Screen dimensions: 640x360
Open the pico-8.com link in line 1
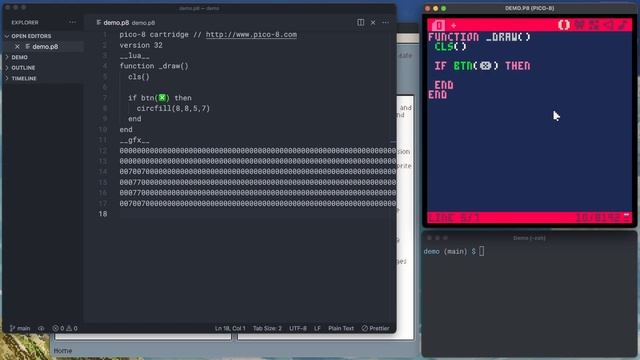coord(251,35)
